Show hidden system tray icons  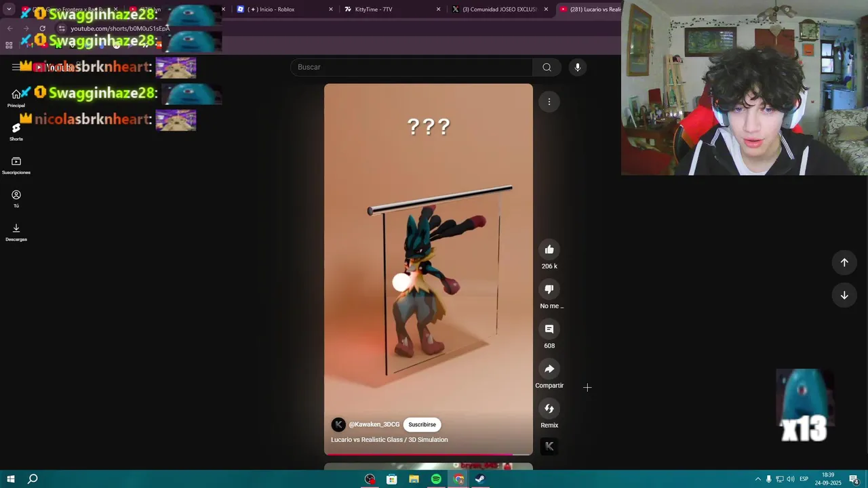(758, 479)
